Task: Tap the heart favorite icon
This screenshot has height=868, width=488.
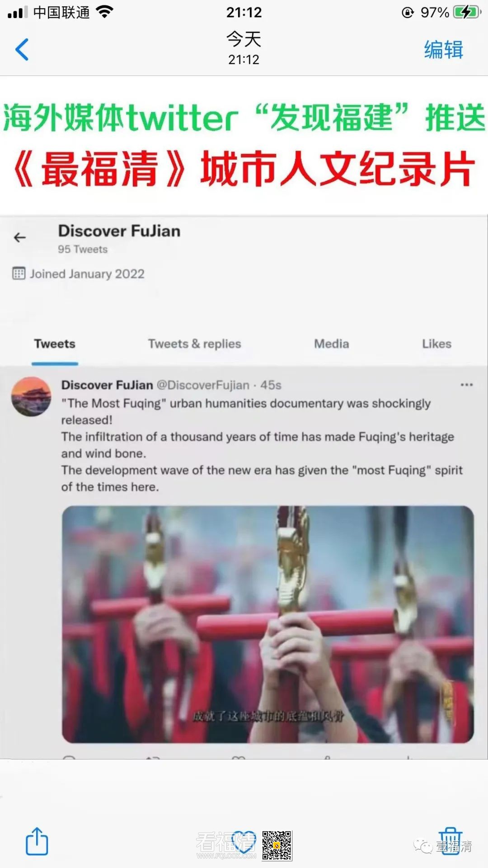Action: (244, 842)
